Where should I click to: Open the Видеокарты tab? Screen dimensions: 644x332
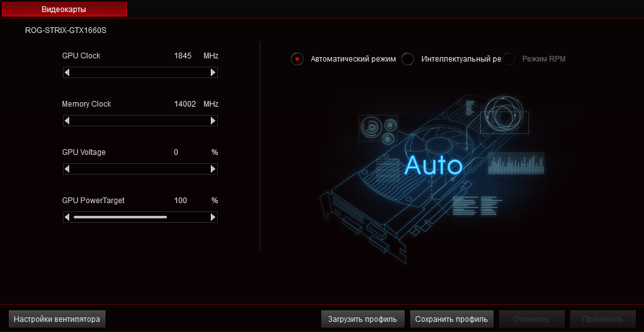[x=64, y=9]
